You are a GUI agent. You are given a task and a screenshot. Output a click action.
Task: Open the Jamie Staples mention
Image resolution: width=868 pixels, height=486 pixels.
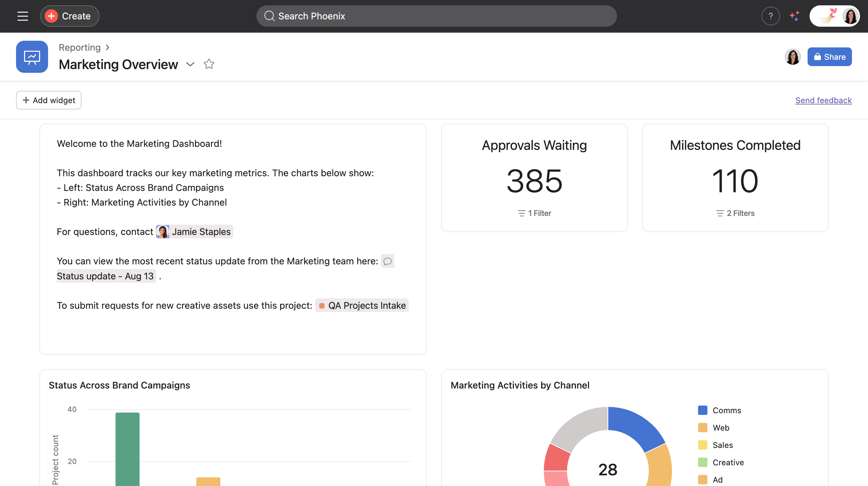[x=195, y=231]
